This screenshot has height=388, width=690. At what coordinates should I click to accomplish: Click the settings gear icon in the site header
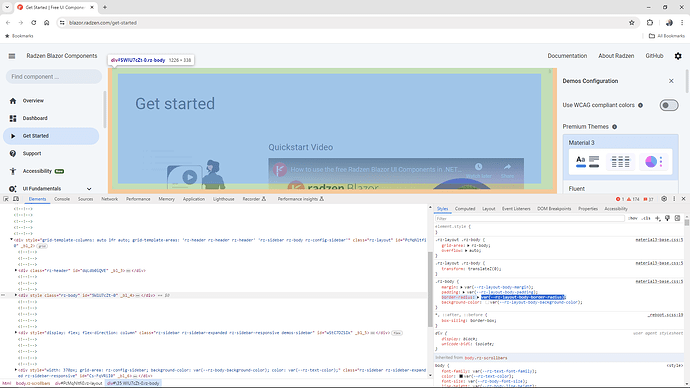point(678,56)
